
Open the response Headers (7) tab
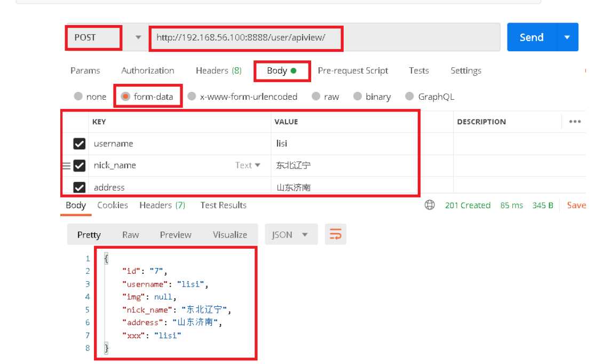click(162, 205)
